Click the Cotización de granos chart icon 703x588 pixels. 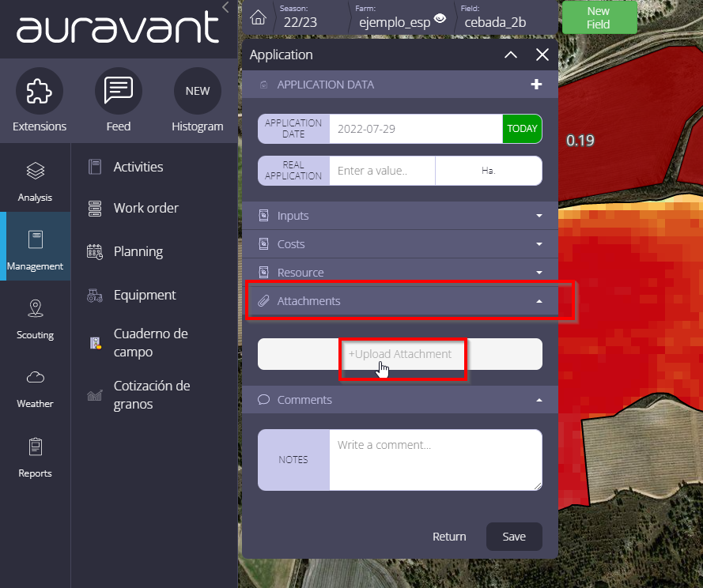click(95, 395)
